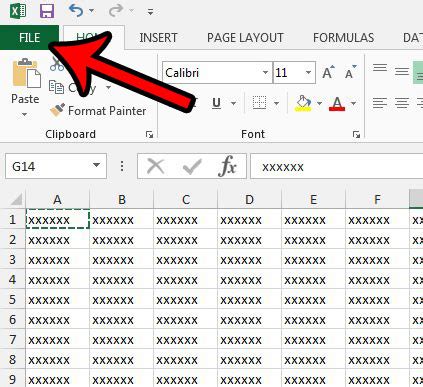Click the formula bar containing xxxxxx
The width and height of the screenshot is (423, 387).
[337, 166]
